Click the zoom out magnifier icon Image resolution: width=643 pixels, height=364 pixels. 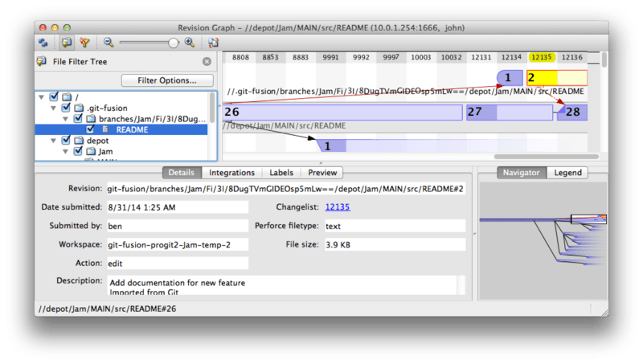coord(109,43)
